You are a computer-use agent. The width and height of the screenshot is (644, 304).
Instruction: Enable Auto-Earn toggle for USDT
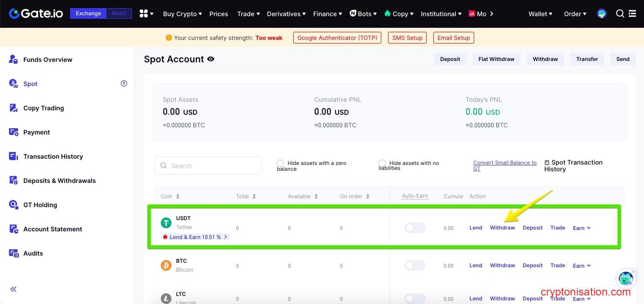pyautogui.click(x=415, y=228)
